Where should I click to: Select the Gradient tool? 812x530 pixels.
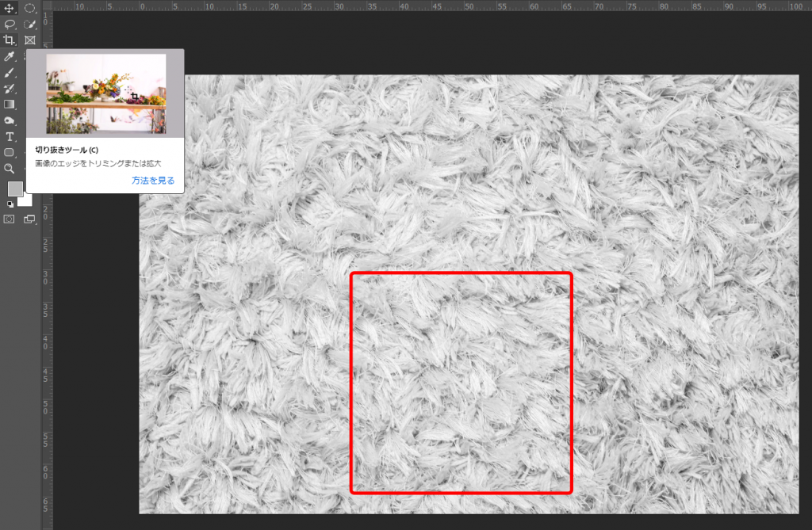(x=10, y=105)
